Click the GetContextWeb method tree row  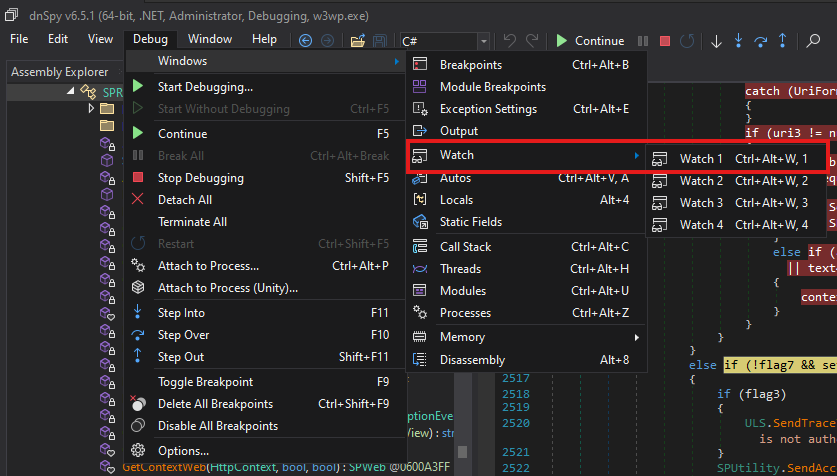coord(275,467)
